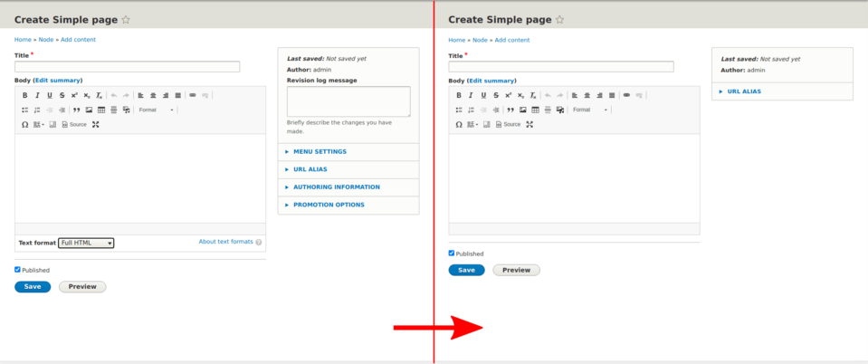
Task: Go to Home breadcrumb on the right page
Action: tap(456, 40)
